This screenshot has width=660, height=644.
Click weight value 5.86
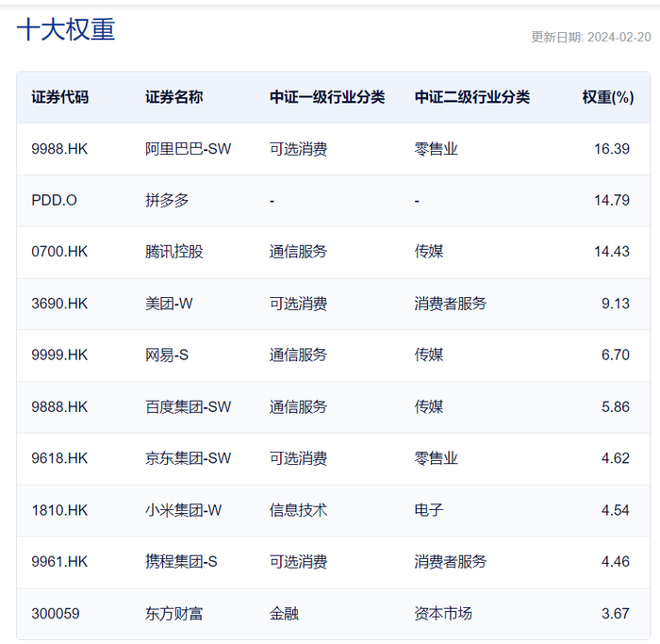616,407
